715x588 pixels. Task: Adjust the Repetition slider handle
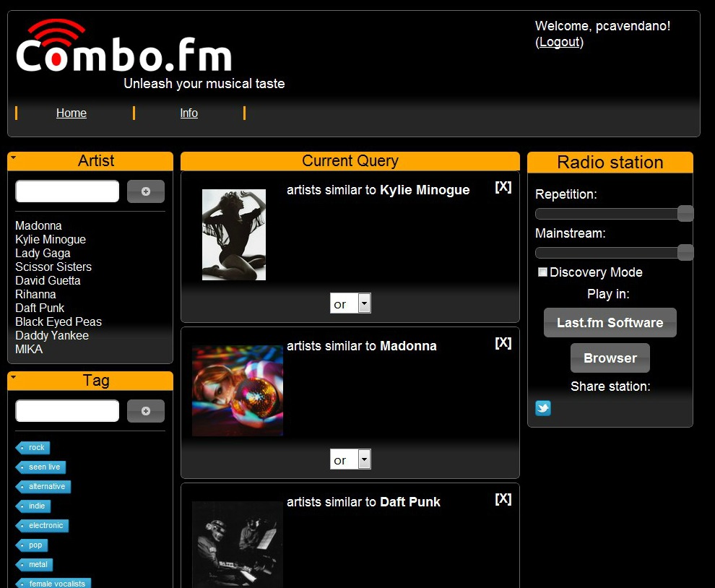pyautogui.click(x=685, y=213)
